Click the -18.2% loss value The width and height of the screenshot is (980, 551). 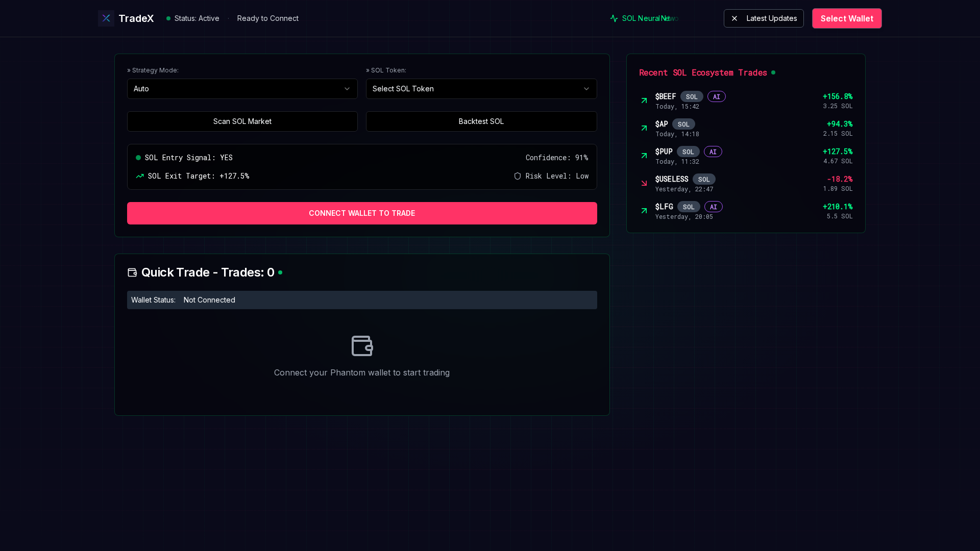coord(840,179)
